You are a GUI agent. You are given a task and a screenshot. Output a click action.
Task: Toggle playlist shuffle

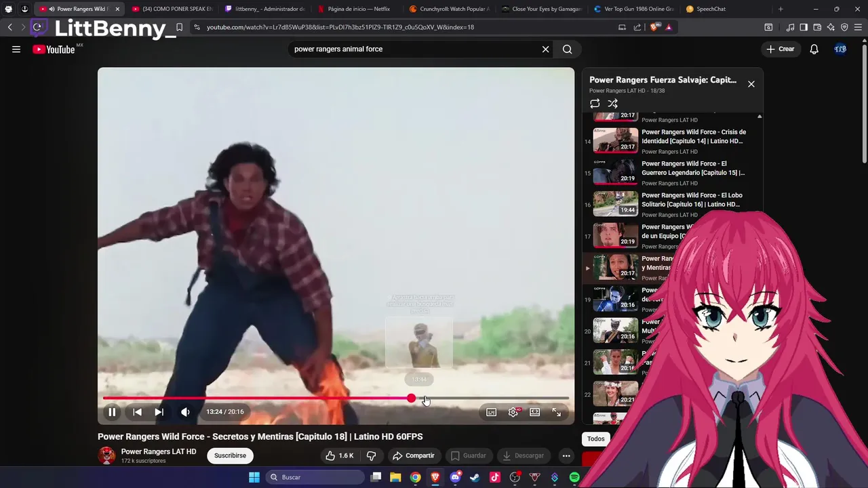click(613, 104)
